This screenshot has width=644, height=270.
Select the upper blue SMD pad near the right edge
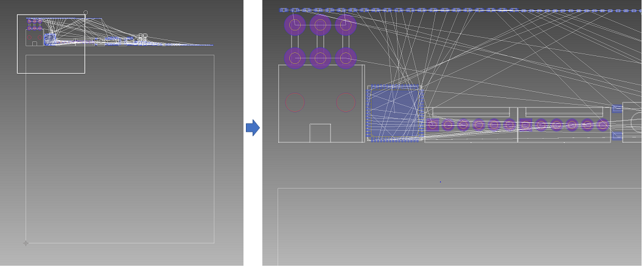coord(617,109)
